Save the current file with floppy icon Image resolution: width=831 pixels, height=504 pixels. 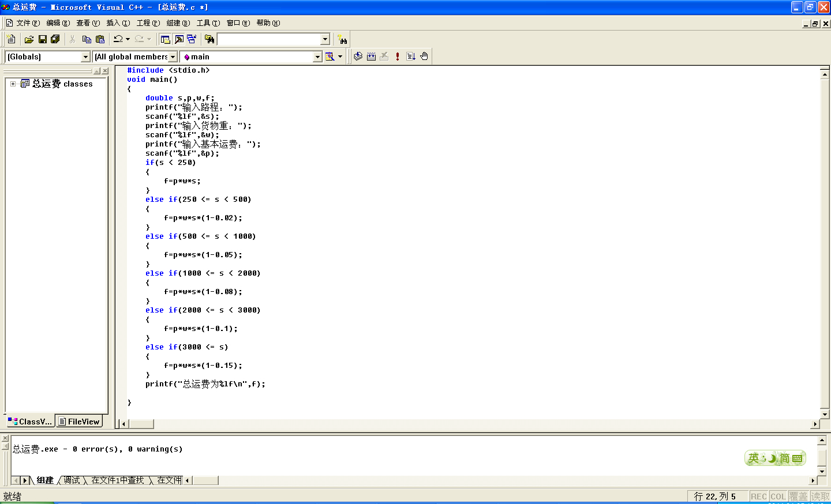(42, 39)
